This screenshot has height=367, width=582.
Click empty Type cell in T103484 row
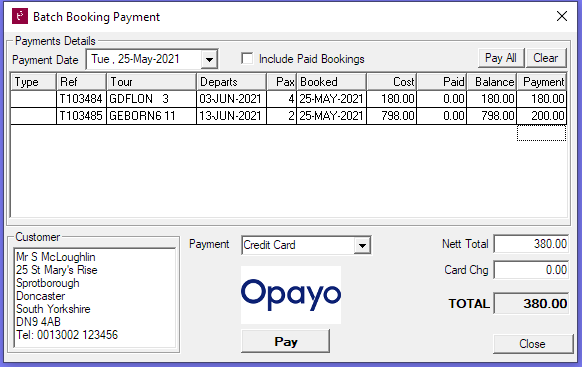(x=33, y=99)
